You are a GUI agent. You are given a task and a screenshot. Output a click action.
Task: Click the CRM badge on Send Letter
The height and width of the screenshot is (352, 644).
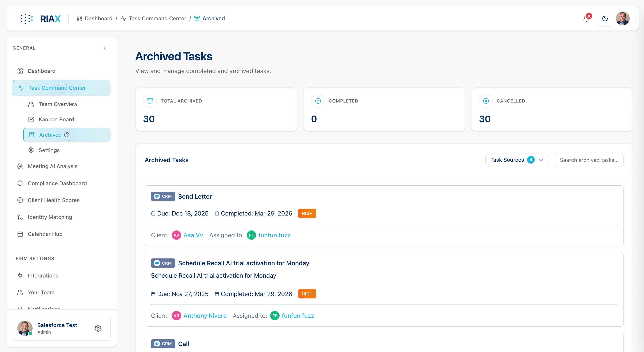tap(163, 197)
